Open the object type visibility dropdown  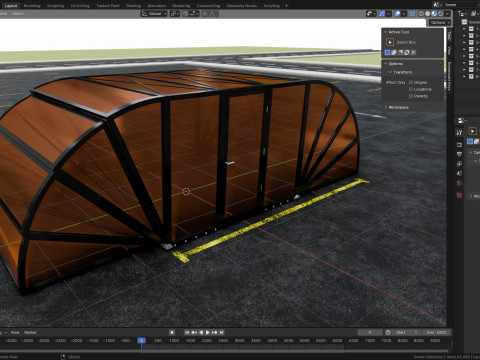pos(371,14)
